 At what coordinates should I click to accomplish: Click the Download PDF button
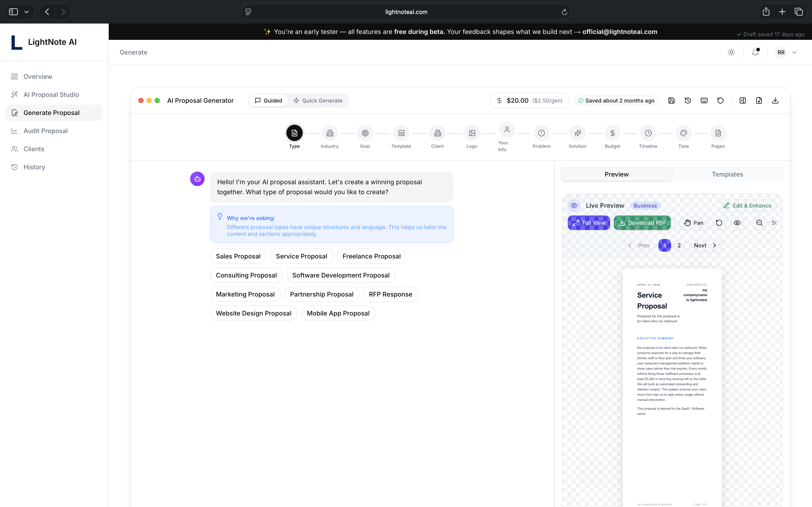click(x=642, y=223)
